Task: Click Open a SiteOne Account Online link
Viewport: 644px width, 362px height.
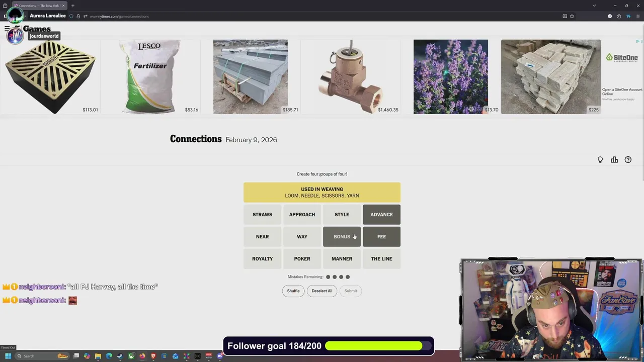Action: (x=622, y=92)
